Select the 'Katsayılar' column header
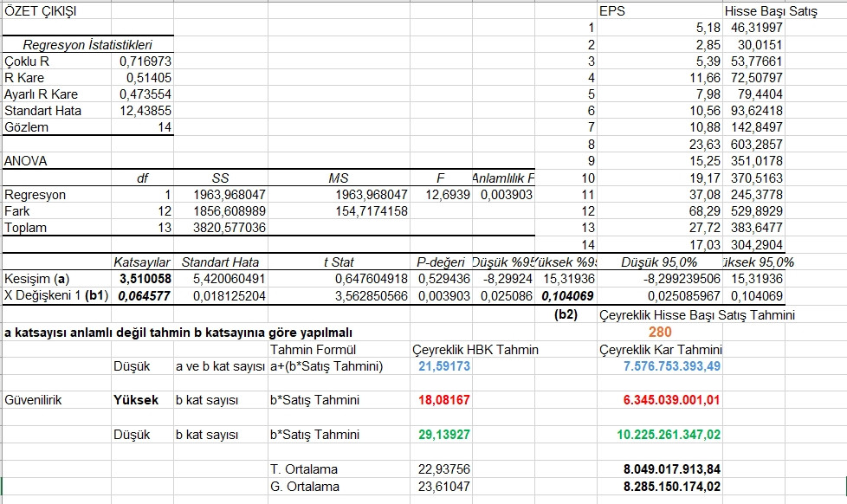The width and height of the screenshot is (847, 504). tap(142, 262)
